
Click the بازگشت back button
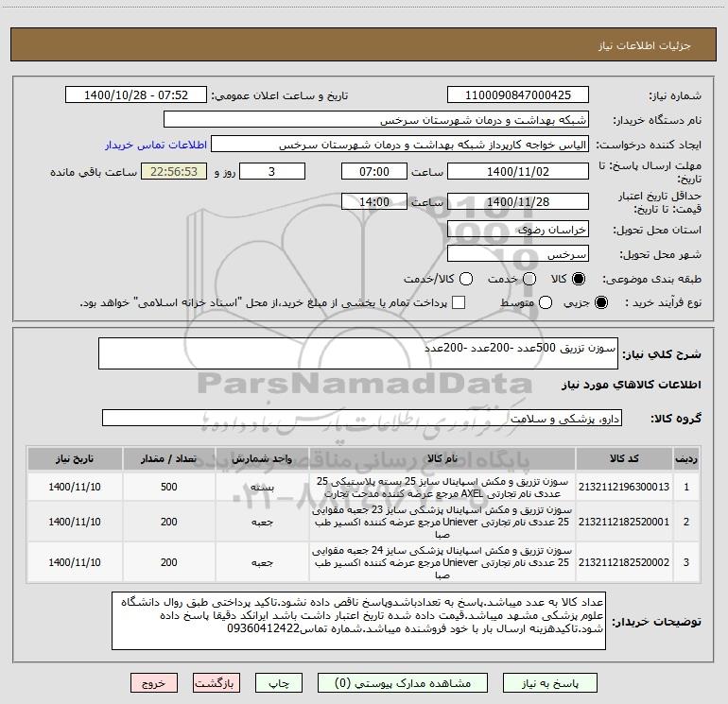click(217, 683)
